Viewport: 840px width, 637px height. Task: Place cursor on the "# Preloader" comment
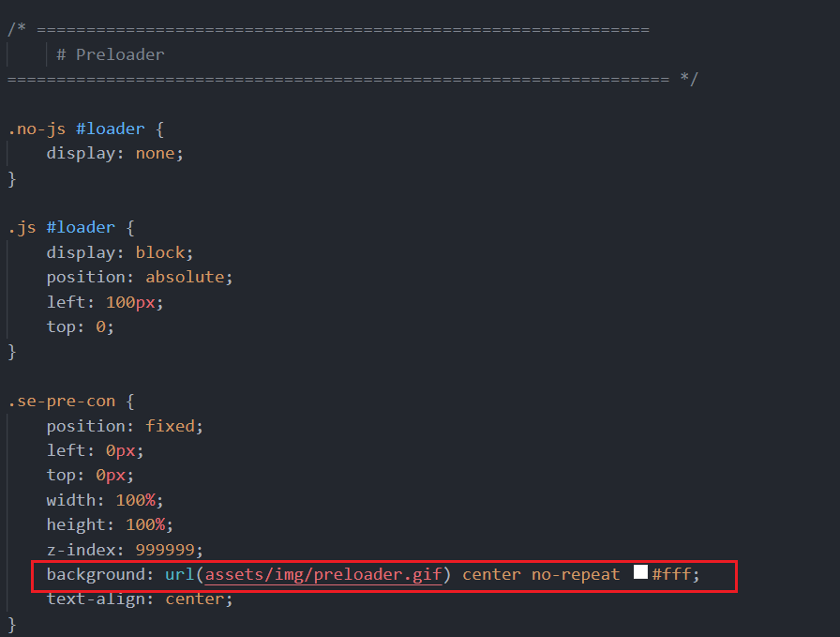[110, 54]
